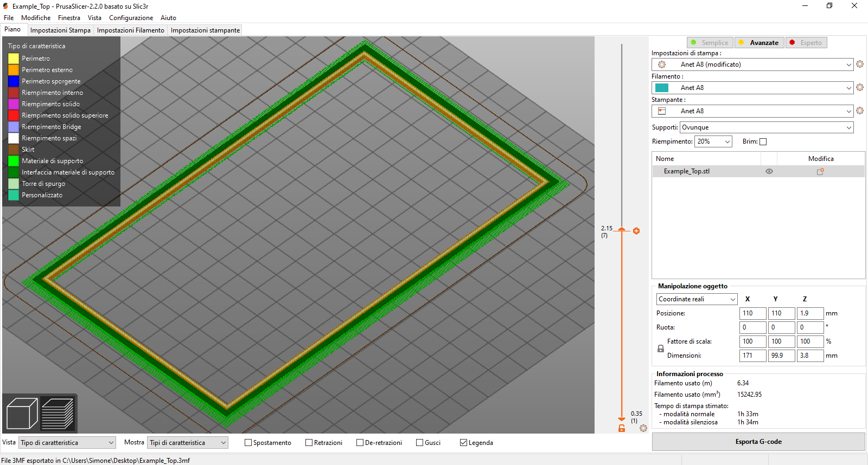Open the Impostazioni di stampa preset dropdown
This screenshot has width=868, height=465.
pyautogui.click(x=752, y=64)
